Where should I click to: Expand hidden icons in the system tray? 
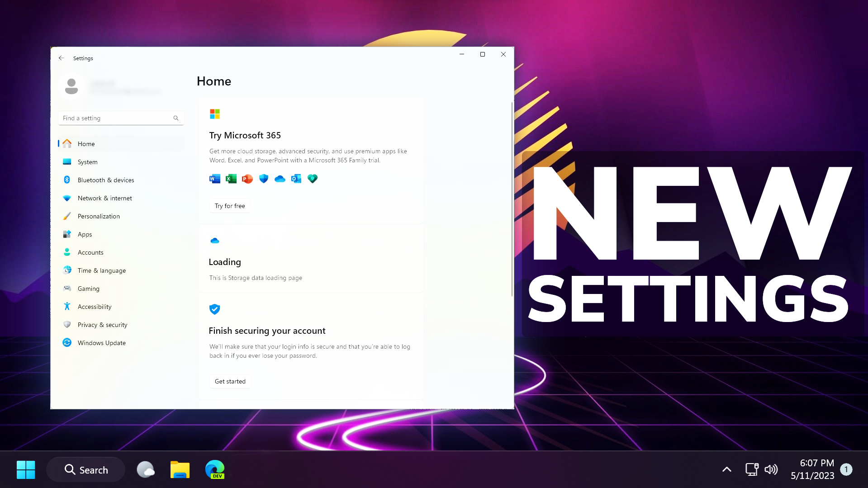coord(726,469)
